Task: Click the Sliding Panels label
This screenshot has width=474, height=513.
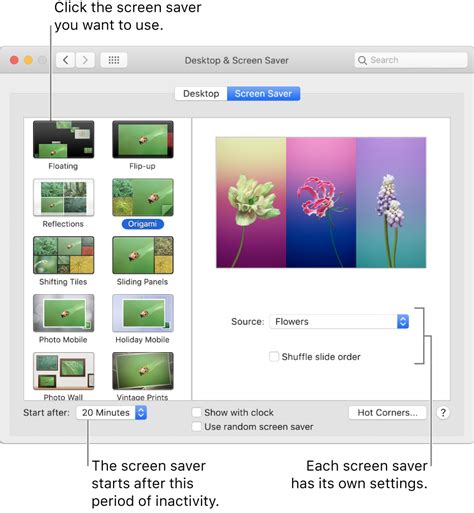Action: click(x=142, y=282)
